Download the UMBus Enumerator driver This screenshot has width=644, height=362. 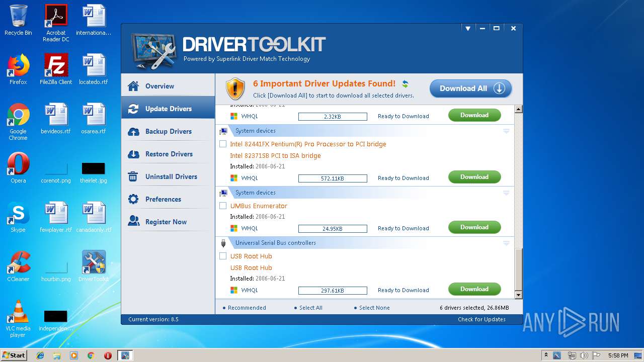click(x=474, y=227)
